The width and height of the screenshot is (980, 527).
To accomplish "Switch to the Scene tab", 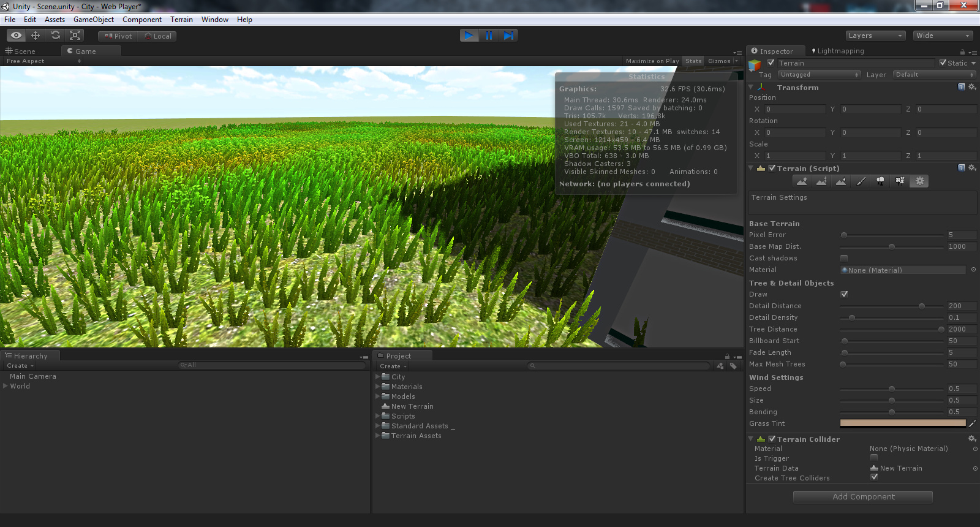I will click(24, 51).
